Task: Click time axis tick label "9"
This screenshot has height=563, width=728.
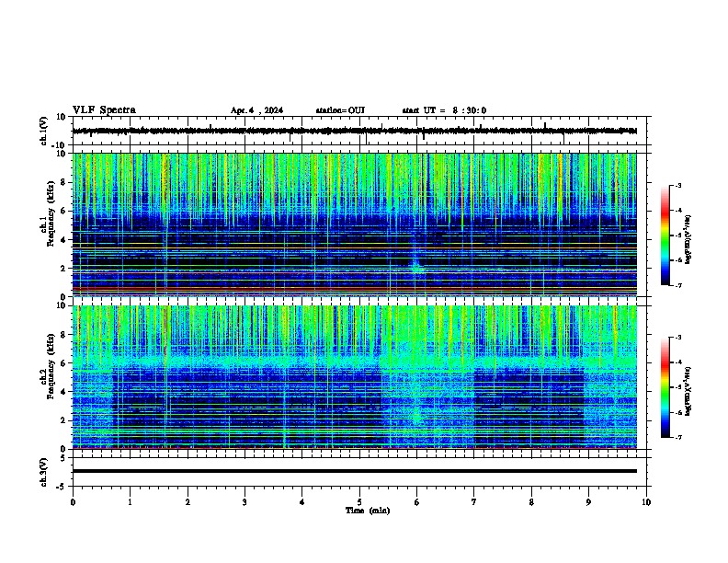Action: click(588, 502)
